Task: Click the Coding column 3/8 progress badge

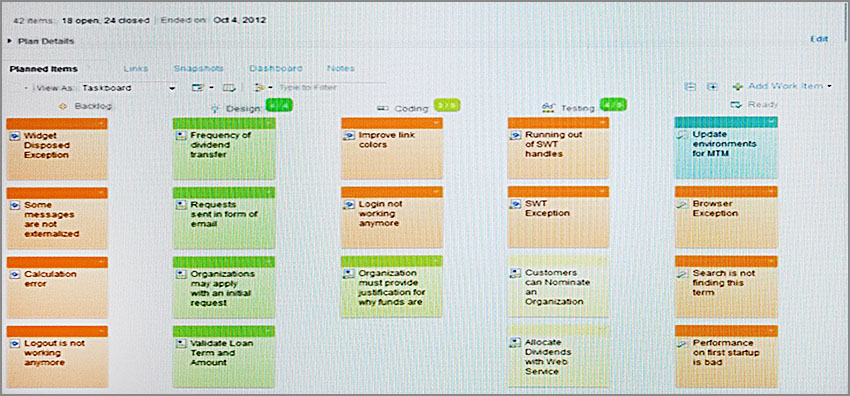Action: click(447, 105)
